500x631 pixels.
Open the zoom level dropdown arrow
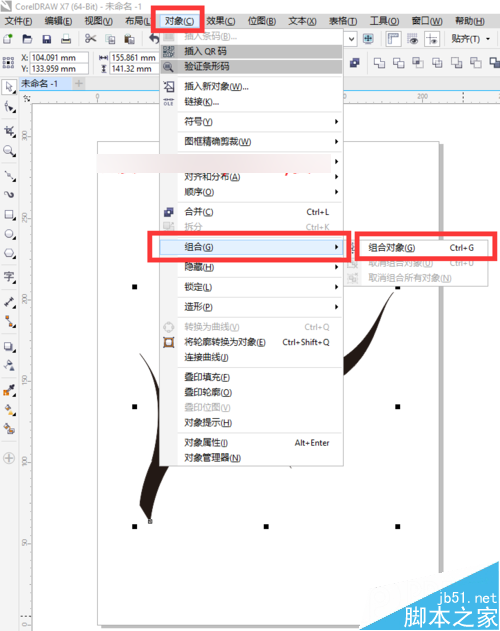click(x=351, y=39)
